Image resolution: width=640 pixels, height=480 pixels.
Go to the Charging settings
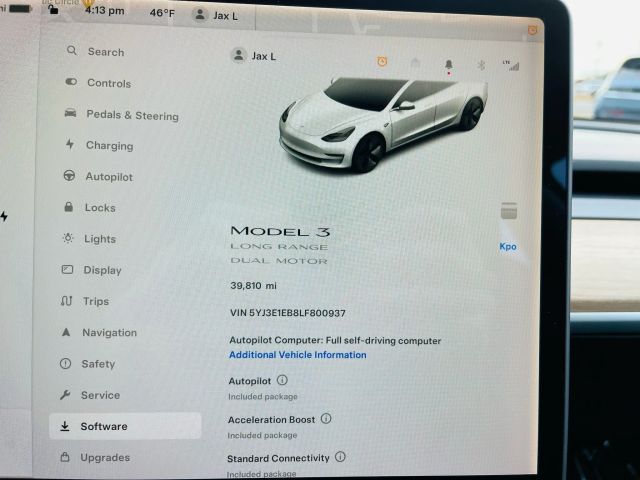point(99,145)
